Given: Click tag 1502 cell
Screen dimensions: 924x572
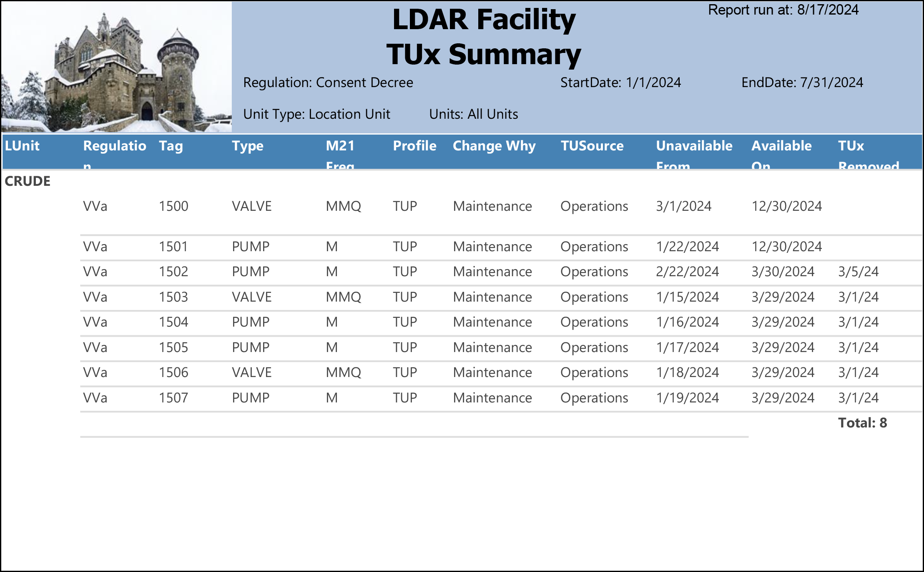Looking at the screenshot, I should coord(173,272).
